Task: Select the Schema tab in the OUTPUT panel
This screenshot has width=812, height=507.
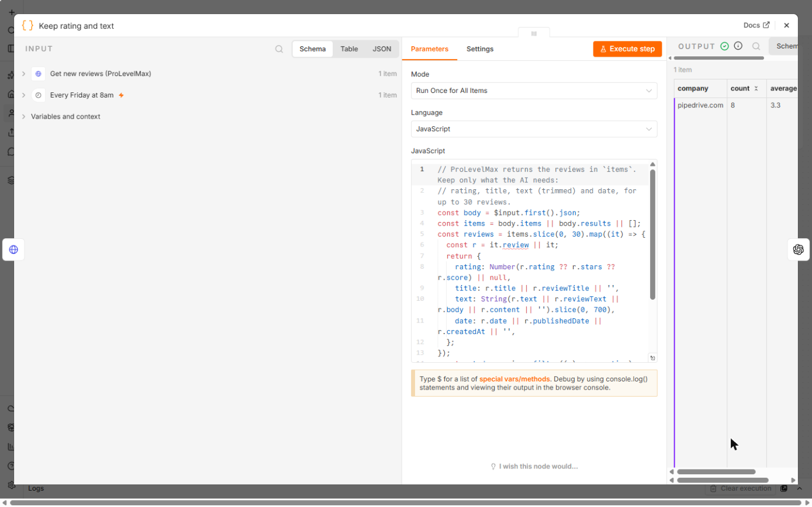Action: [x=784, y=46]
